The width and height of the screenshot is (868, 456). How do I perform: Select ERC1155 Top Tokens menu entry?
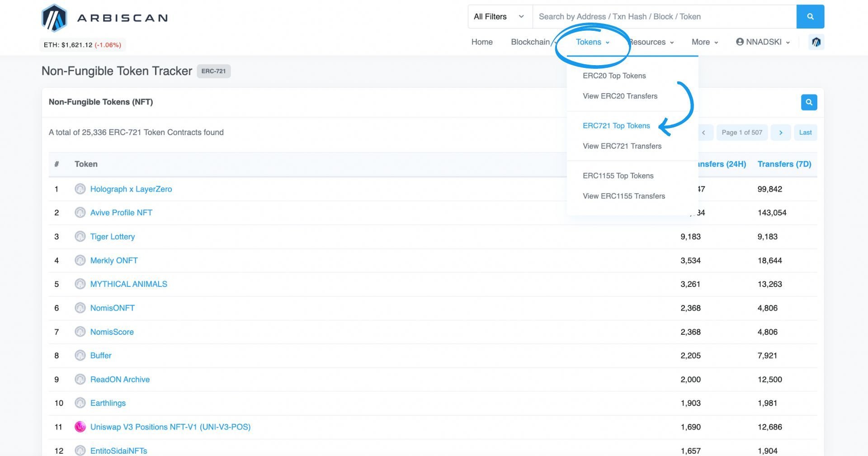pyautogui.click(x=618, y=176)
